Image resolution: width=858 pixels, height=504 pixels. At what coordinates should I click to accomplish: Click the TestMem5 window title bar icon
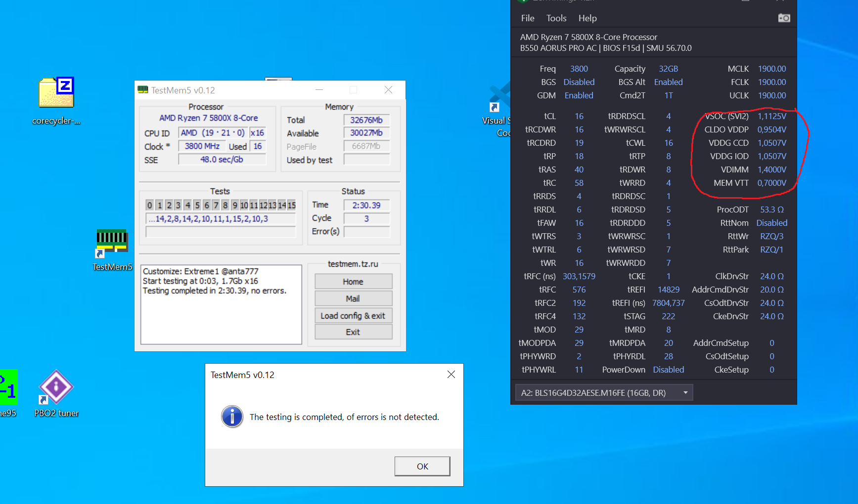coord(143,90)
